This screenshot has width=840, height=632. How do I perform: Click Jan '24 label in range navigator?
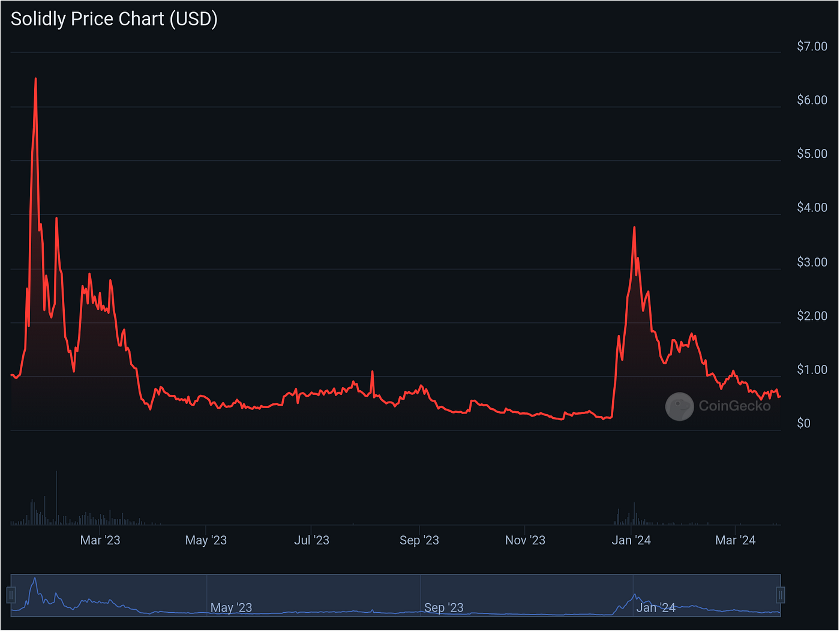pyautogui.click(x=656, y=607)
